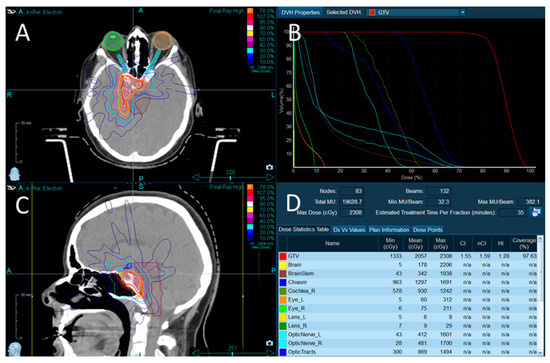Click the axial slice slider marker at 228
The width and height of the screenshot is (550, 363).
[x=230, y=178]
